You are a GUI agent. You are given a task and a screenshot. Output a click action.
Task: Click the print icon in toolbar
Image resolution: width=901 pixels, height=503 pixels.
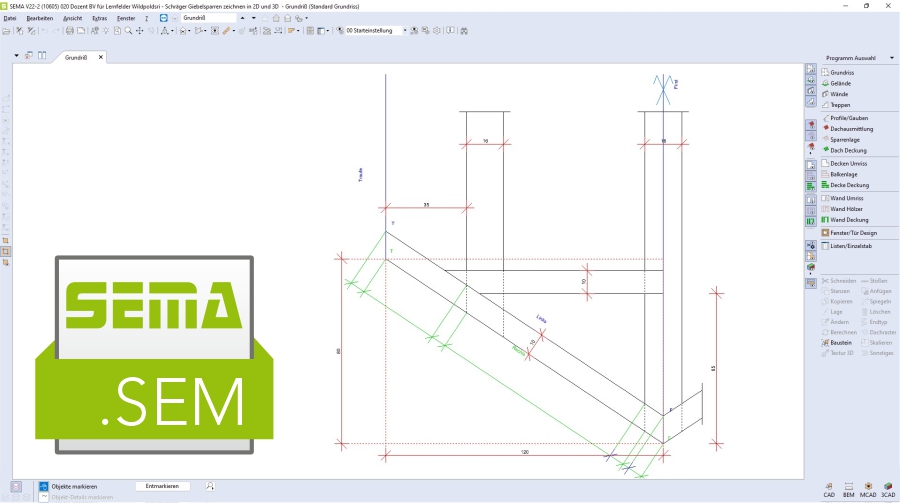click(x=69, y=31)
